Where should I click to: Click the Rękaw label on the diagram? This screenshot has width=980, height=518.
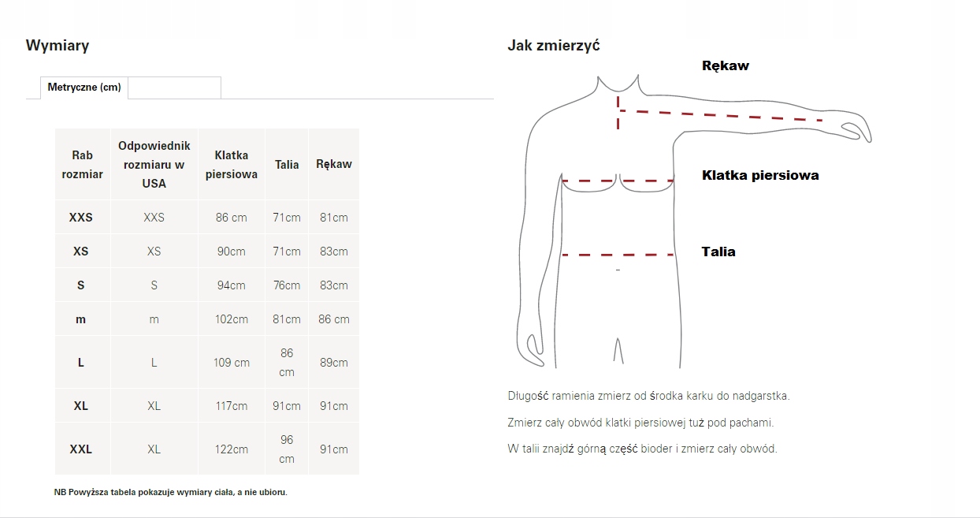726,65
